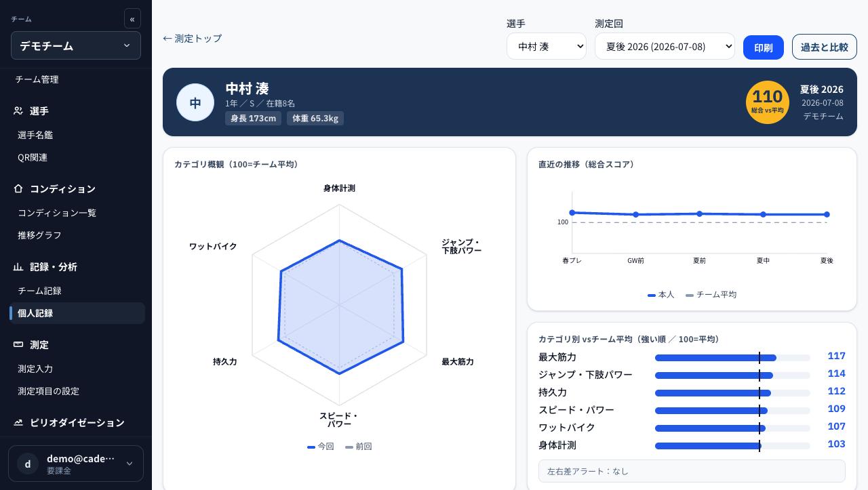
Task: Click the 身体計測 score bar
Action: coord(732,446)
